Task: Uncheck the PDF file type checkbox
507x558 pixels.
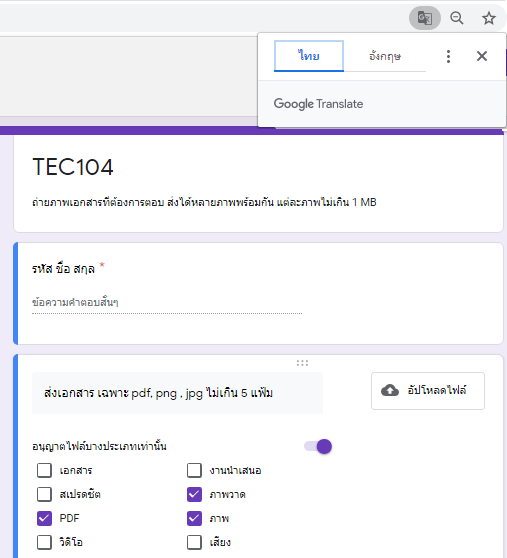Action: 44,518
